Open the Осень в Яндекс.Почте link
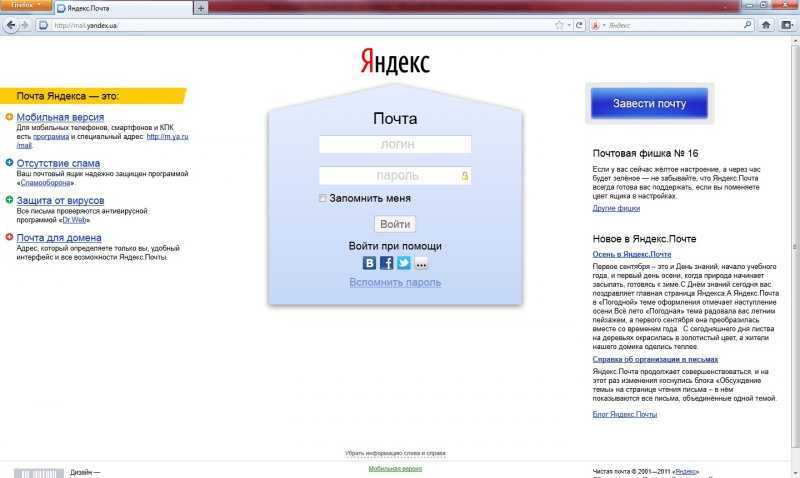 (632, 254)
